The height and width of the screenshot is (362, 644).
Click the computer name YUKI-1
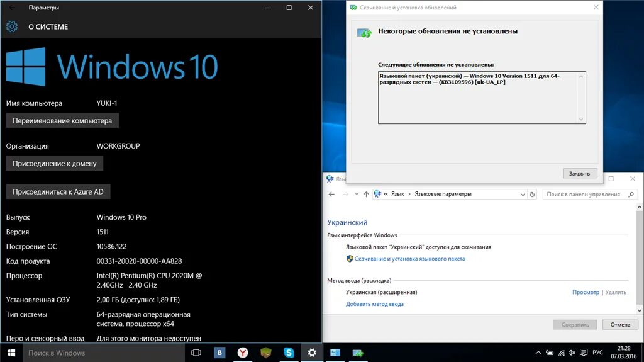click(107, 103)
